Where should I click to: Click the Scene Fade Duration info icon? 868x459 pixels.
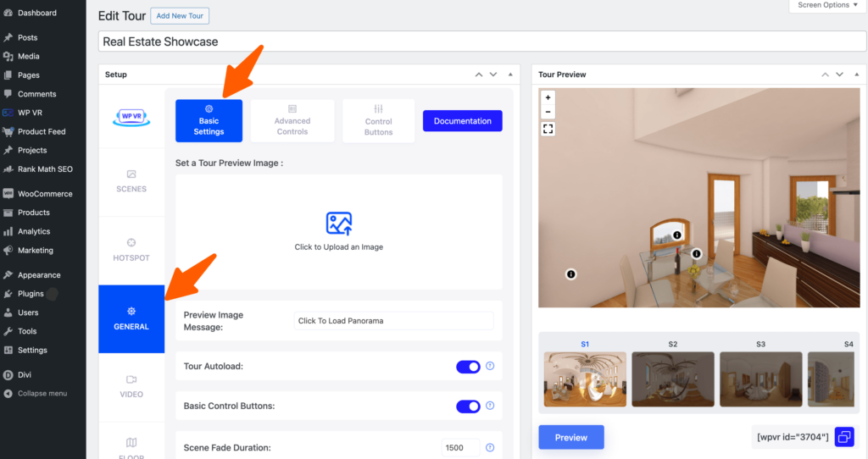(x=490, y=448)
